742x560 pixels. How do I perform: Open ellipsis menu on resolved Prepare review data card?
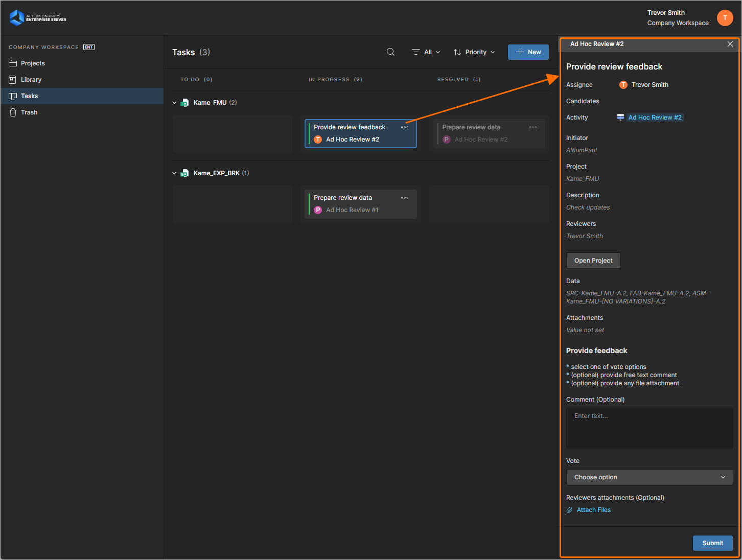(533, 127)
